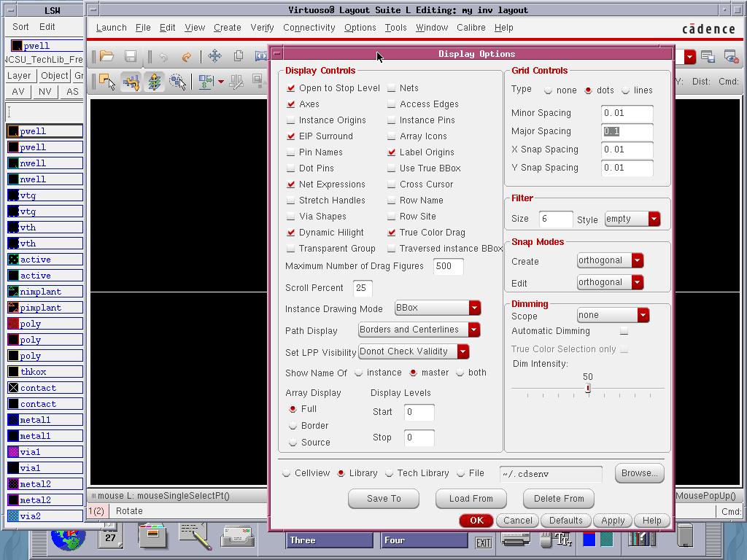Enable Cross Cursor checkbox

pyautogui.click(x=392, y=184)
